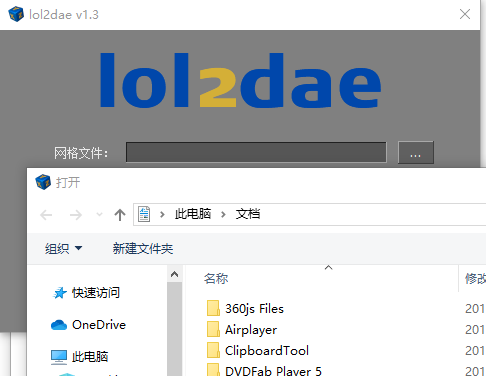The height and width of the screenshot is (376, 486).
Task: Expand the chevron before 此电脑 in address bar
Action: click(162, 215)
